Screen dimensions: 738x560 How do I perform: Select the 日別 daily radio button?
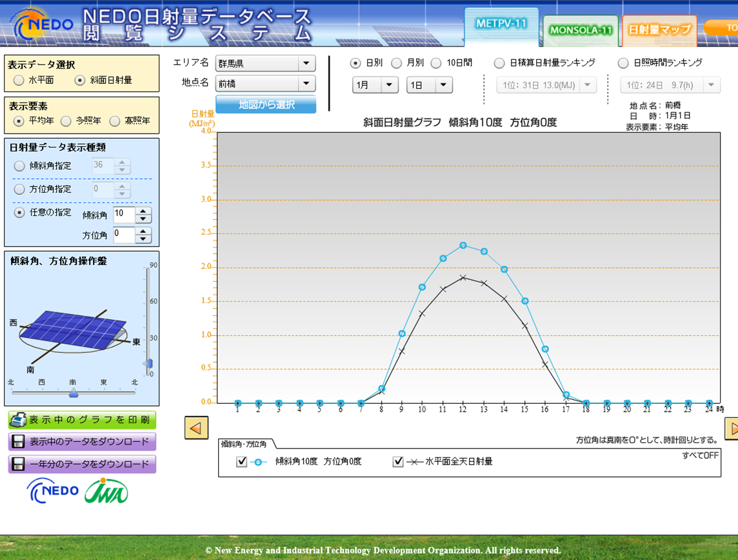click(355, 63)
